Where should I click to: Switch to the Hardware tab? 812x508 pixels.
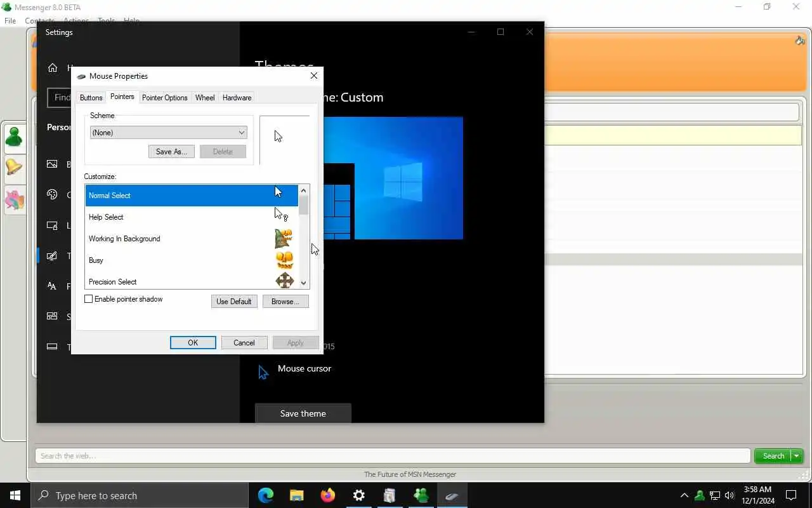(x=237, y=98)
